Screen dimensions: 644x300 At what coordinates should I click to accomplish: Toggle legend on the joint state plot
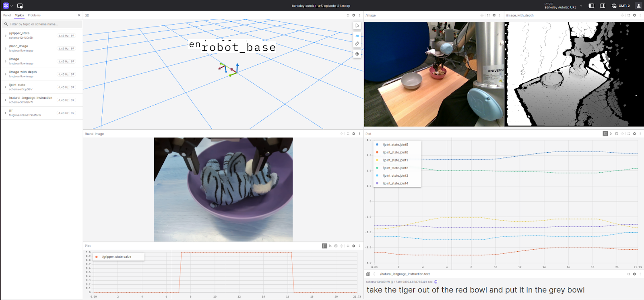[x=605, y=134]
